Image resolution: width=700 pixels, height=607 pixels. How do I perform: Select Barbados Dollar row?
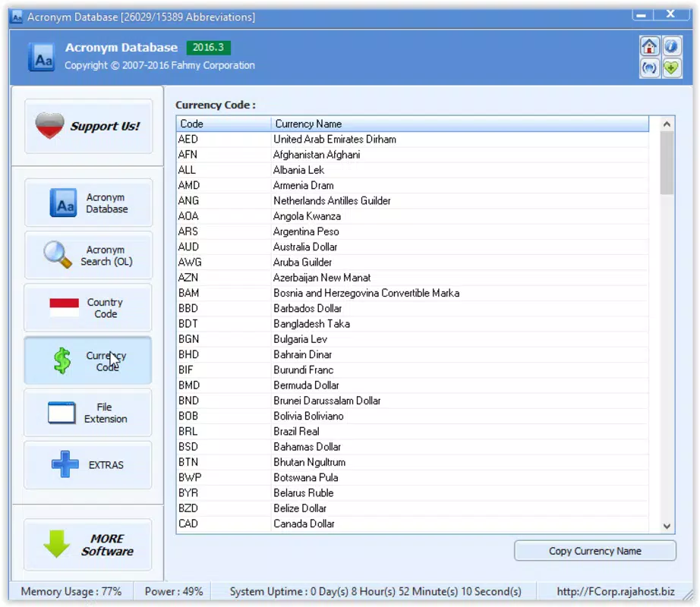412,308
